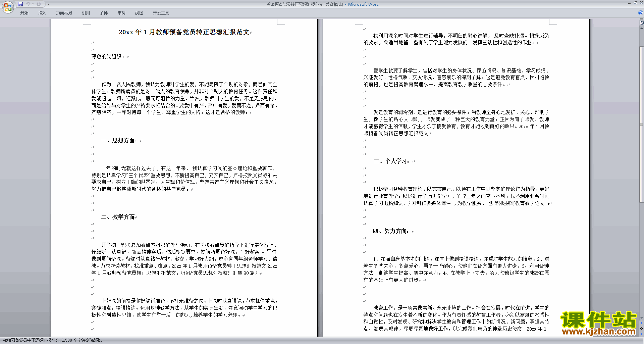This screenshot has width=644, height=344.
Task: Open the undo history dropdown arrow
Action: click(33, 4)
